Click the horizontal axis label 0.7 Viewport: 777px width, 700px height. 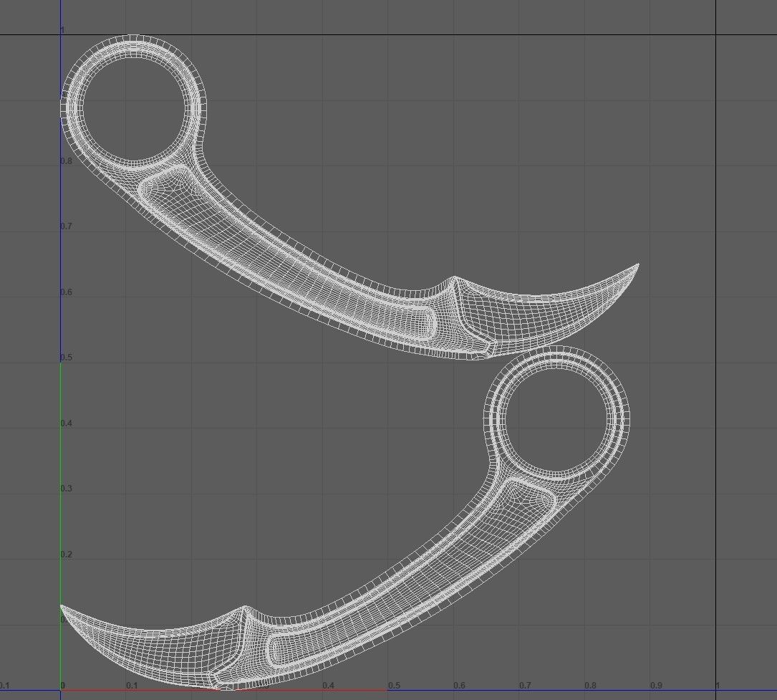[x=525, y=686]
